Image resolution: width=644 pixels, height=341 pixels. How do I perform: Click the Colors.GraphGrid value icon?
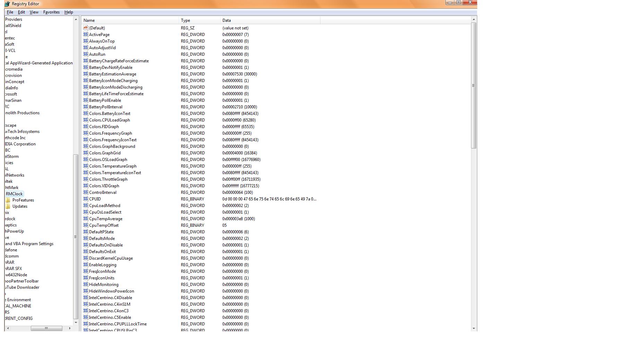coord(86,153)
